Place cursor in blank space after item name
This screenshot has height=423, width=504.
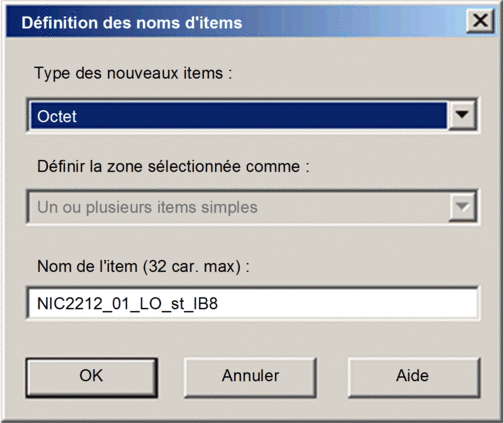point(347,304)
